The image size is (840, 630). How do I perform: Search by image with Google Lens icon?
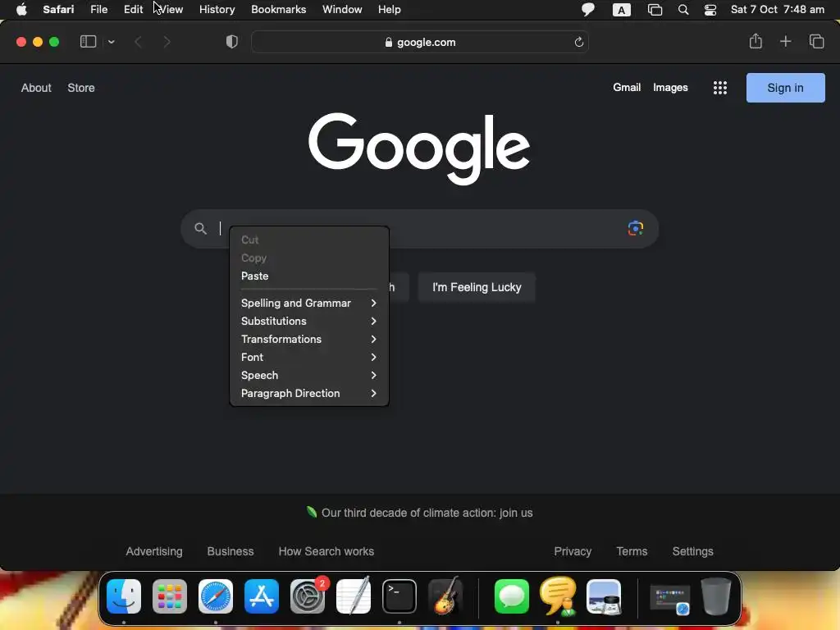click(636, 228)
